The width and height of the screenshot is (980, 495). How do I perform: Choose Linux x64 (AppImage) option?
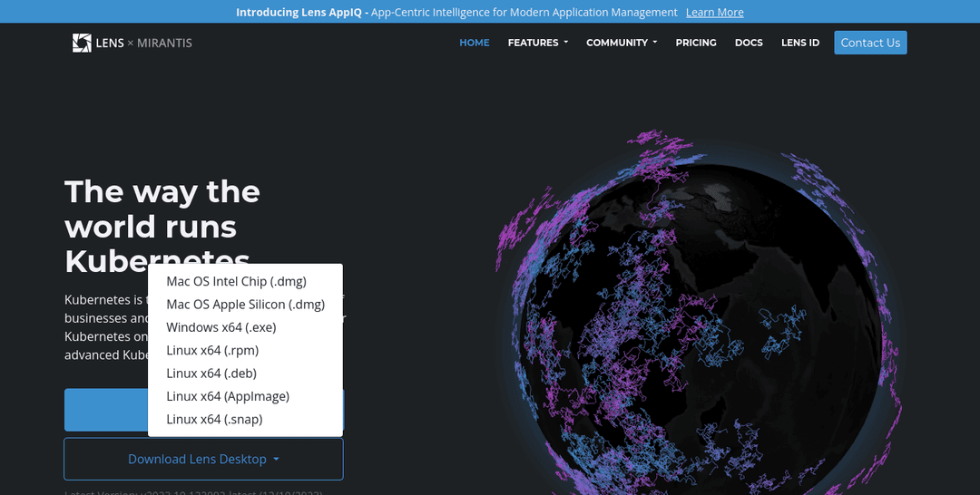coord(228,396)
